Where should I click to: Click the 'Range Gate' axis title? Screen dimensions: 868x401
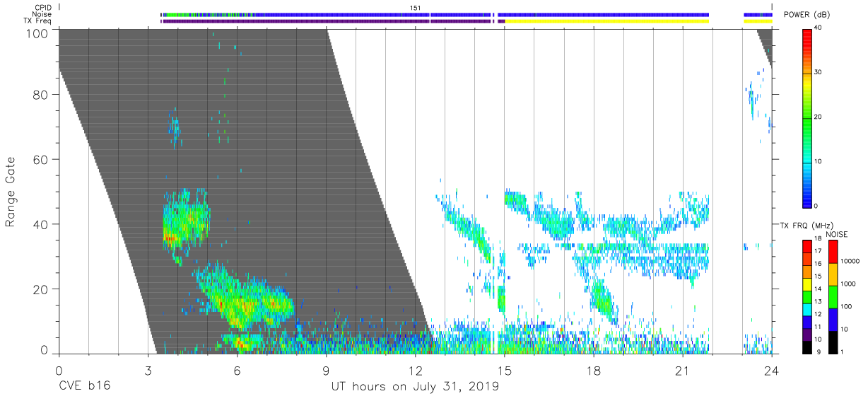coord(11,192)
